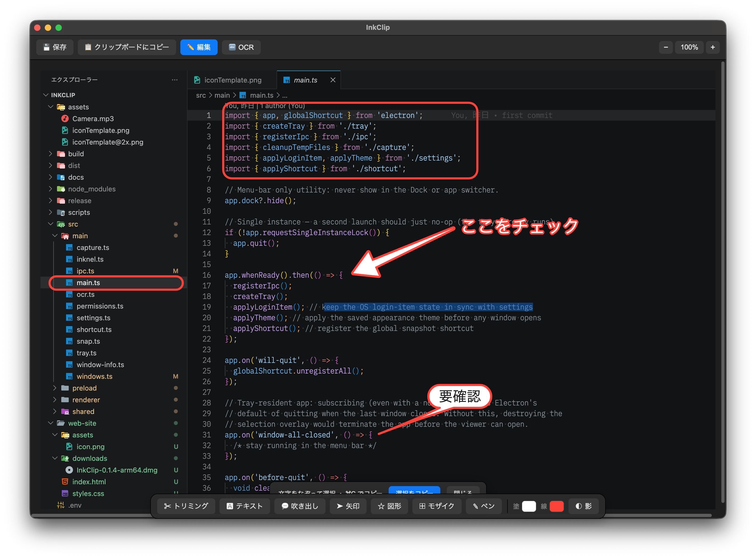Click クリップボードにコピー to copy the image

click(x=127, y=47)
